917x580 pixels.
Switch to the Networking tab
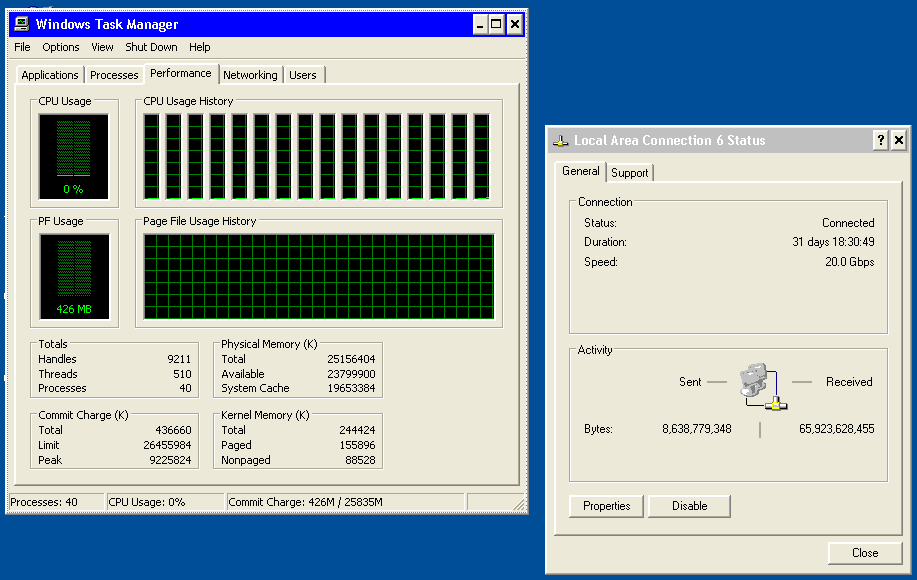(250, 75)
